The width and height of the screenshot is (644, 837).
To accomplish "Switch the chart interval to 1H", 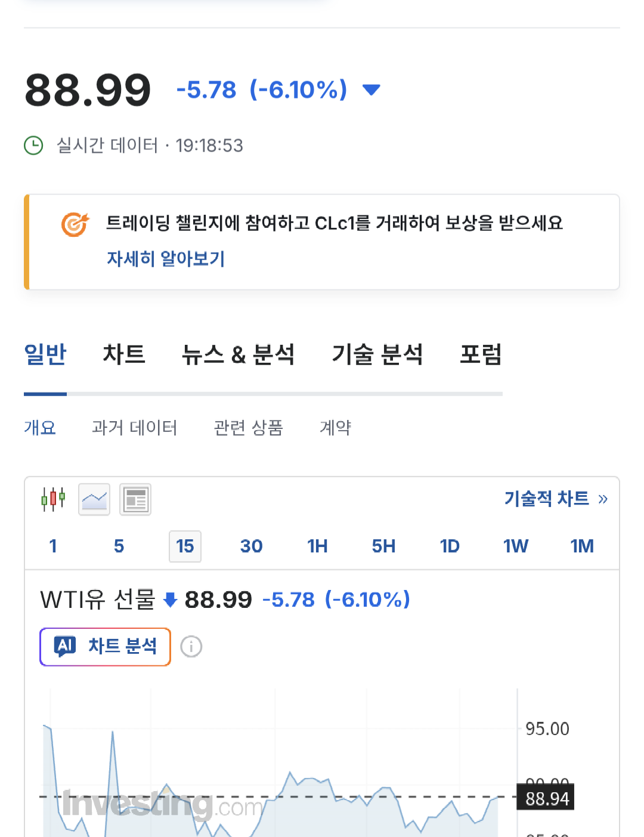I will pos(317,546).
